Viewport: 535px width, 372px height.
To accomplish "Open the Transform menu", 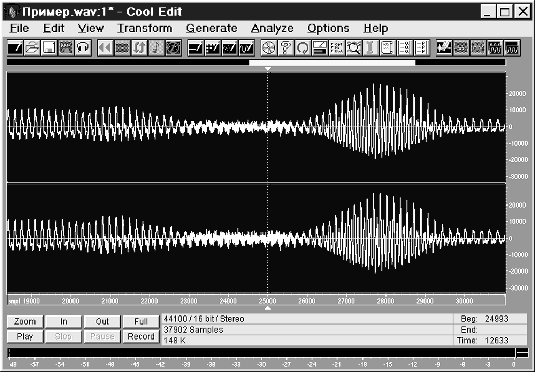I will click(x=145, y=28).
